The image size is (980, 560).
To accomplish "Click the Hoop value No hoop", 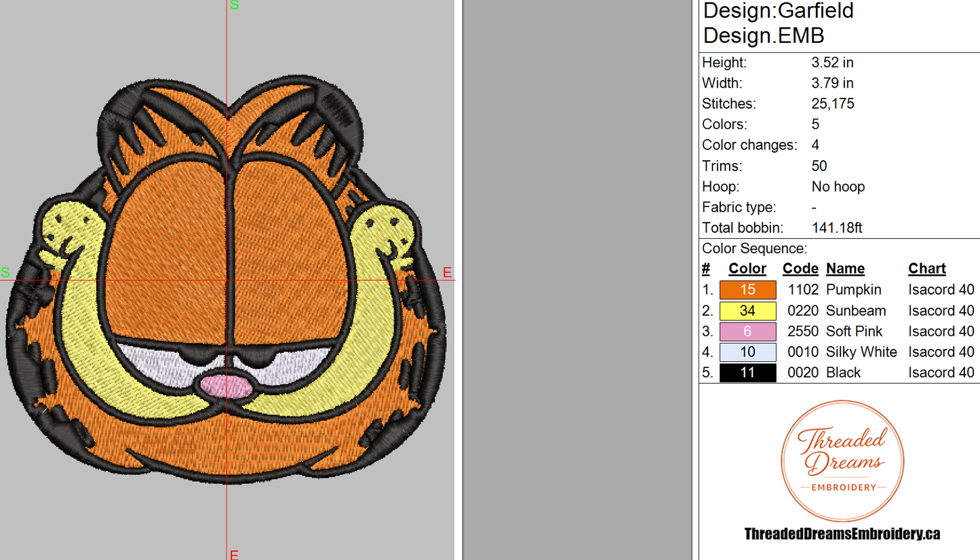I will [x=838, y=187].
